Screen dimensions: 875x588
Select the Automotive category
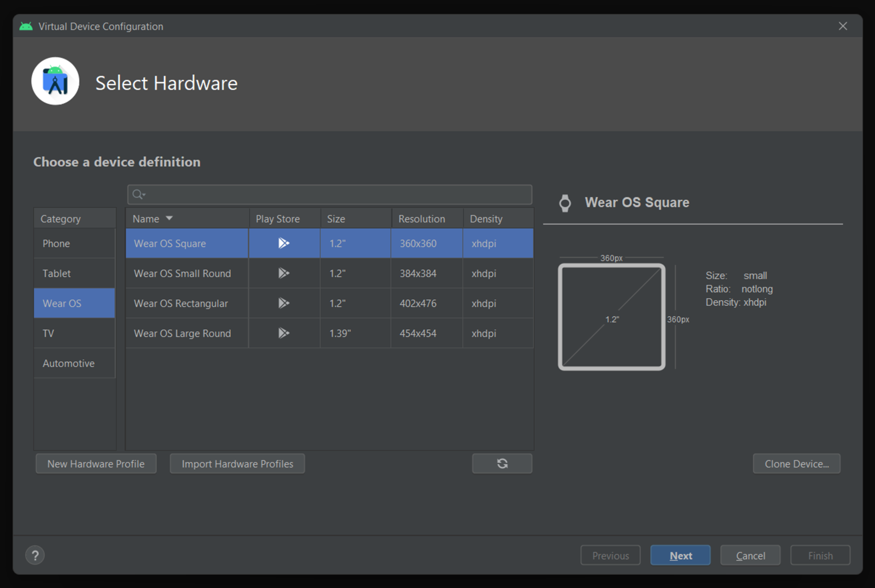[74, 363]
